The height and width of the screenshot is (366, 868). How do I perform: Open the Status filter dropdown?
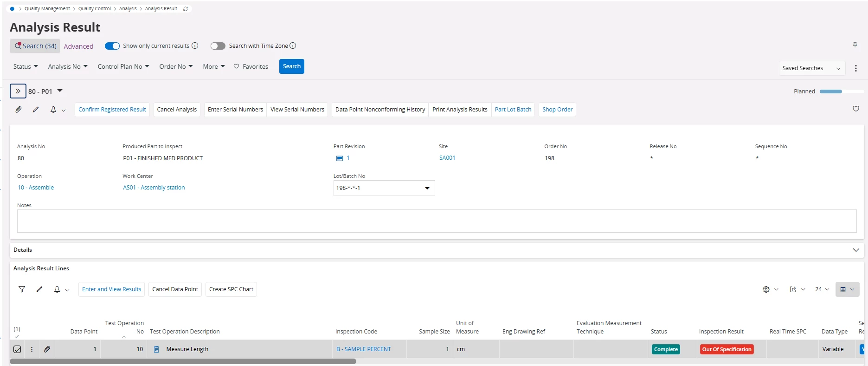click(26, 66)
